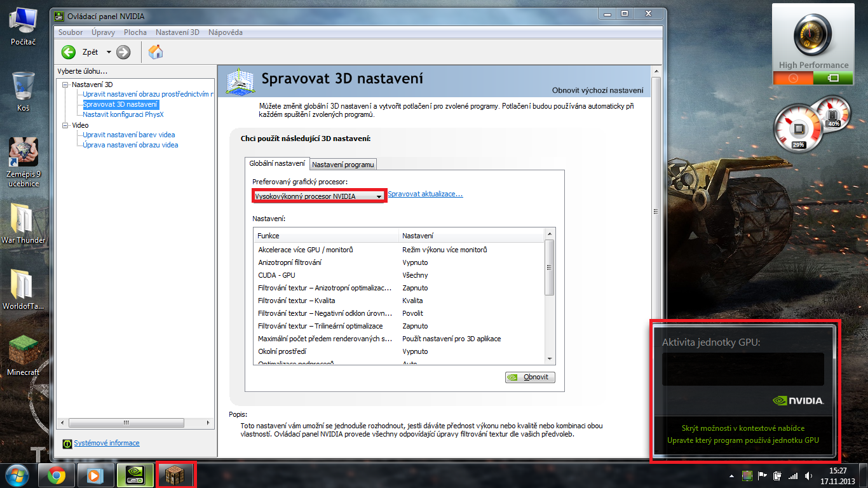Select Úprava nastavení obrazu videa

[x=130, y=145]
